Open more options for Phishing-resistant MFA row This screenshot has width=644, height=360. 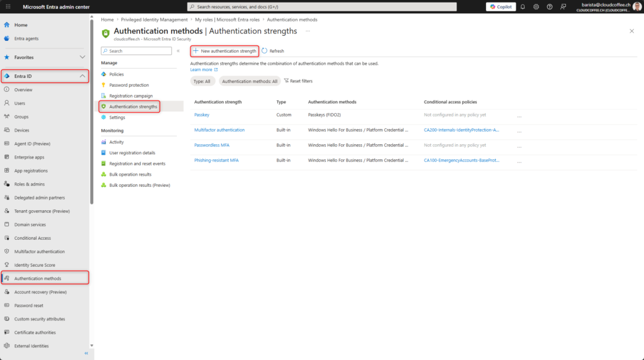[x=519, y=162]
